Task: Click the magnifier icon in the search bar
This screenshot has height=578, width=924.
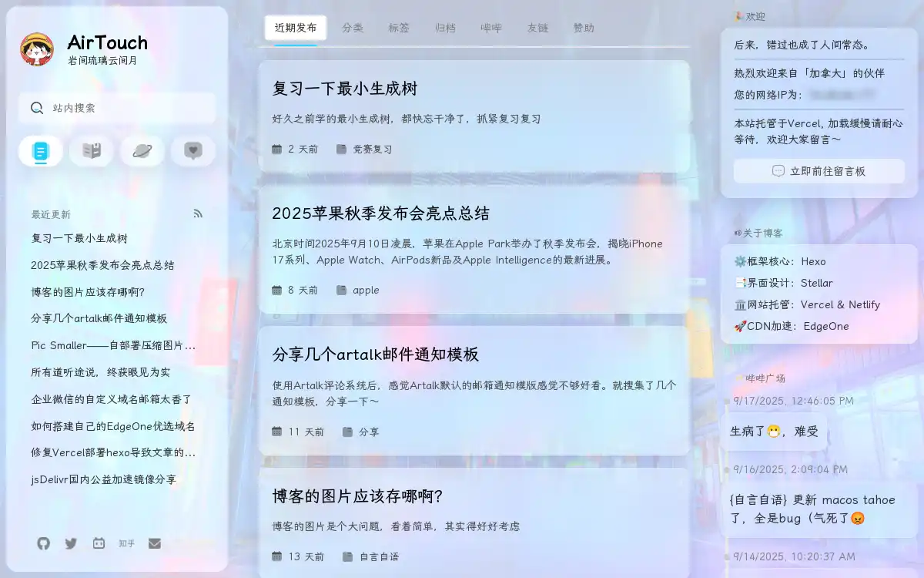Action: pyautogui.click(x=36, y=108)
